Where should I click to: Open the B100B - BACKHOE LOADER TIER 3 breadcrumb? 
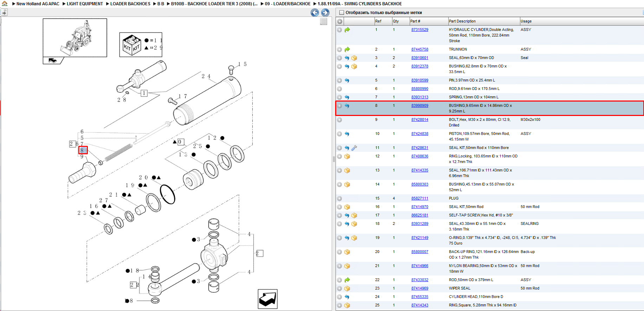[214, 4]
